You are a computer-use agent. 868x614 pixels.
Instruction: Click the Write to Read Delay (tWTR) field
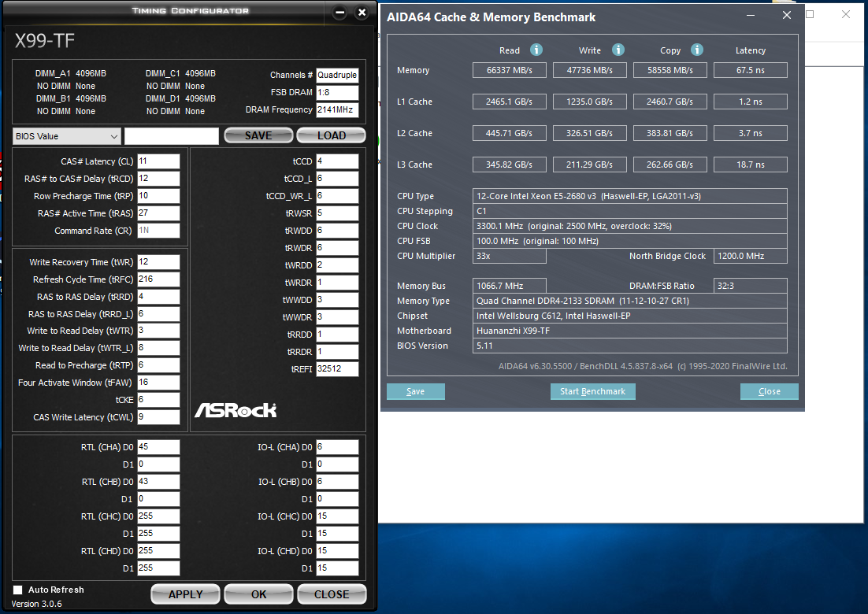pyautogui.click(x=158, y=331)
